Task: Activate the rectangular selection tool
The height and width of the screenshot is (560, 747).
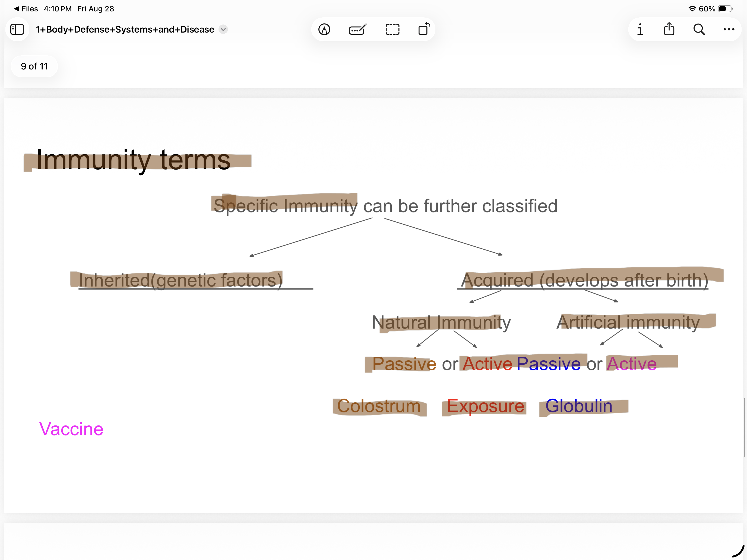Action: [393, 29]
